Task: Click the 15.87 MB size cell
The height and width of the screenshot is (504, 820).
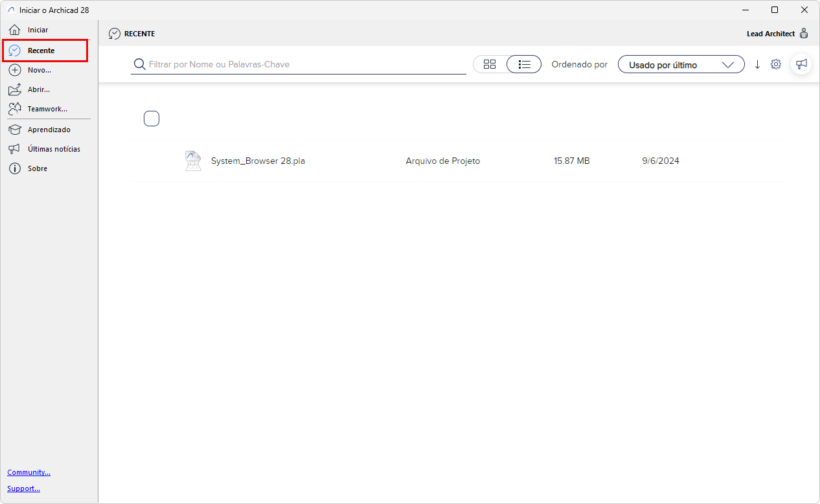Action: [x=572, y=161]
